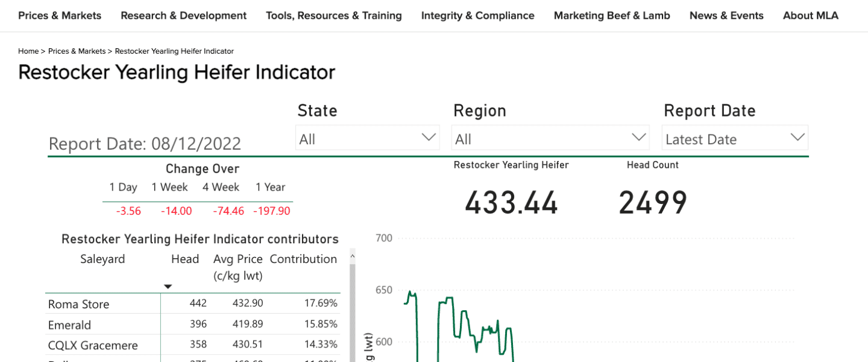Go to Home breadcrumb link

point(28,51)
